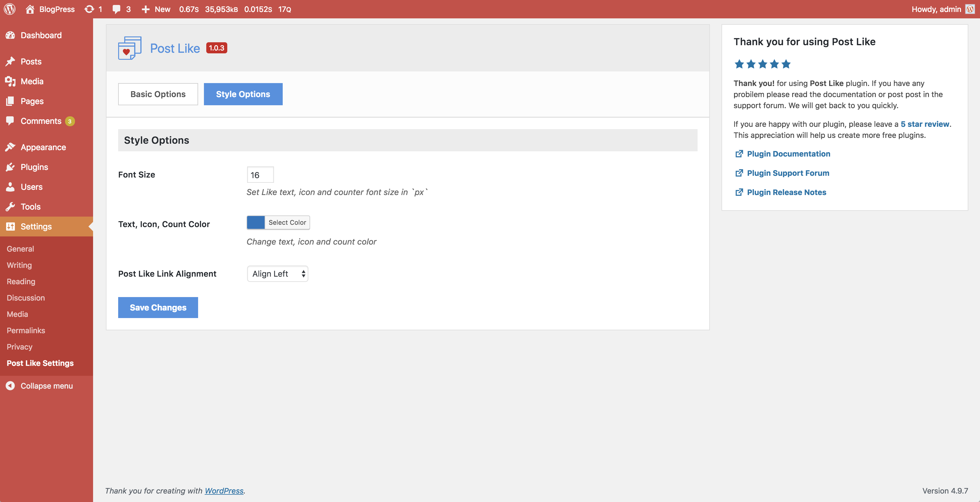Click the Dashboard gauge icon
980x502 pixels.
click(10, 35)
